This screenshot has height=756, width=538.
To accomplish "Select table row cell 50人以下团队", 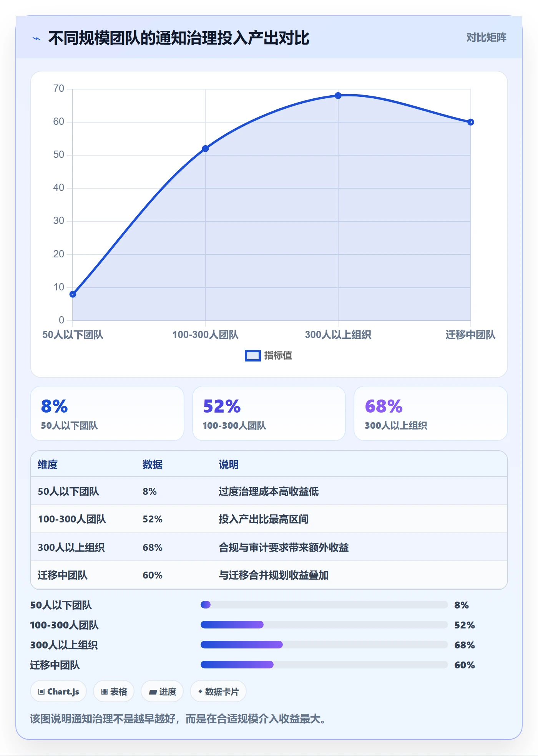I will click(x=68, y=492).
